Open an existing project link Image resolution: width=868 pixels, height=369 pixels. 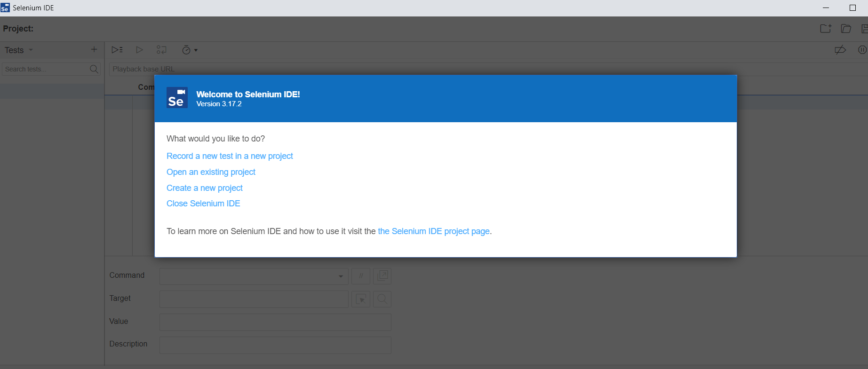211,172
